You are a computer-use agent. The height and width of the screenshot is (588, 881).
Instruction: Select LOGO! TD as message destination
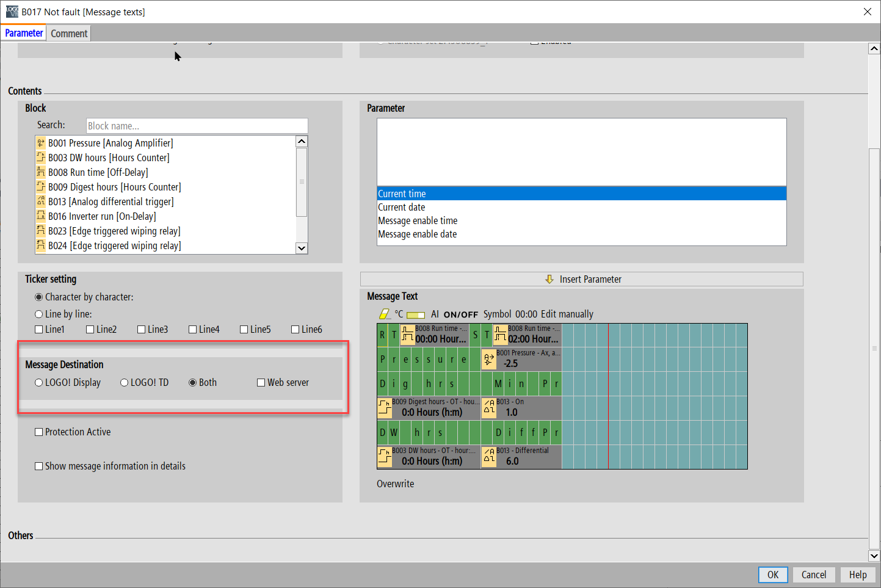pyautogui.click(x=125, y=383)
